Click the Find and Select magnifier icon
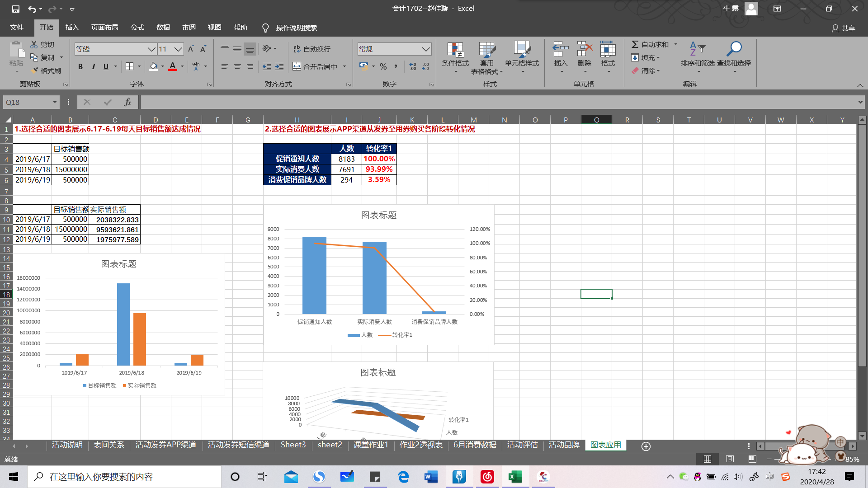Screen dimensions: 868x488 click(x=734, y=49)
